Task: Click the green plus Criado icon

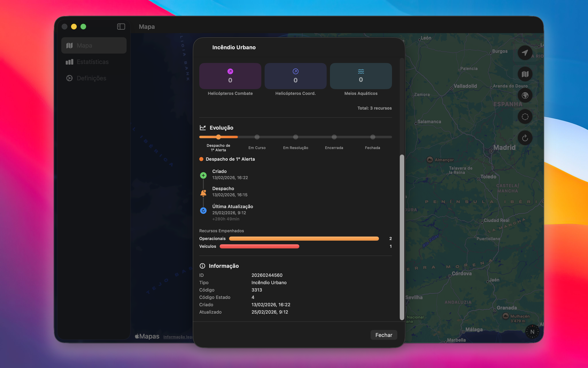Action: pos(203,175)
